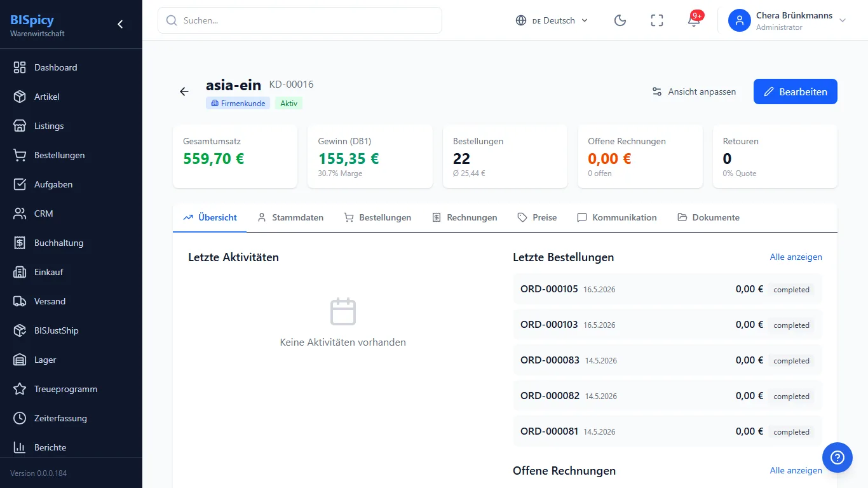Open BISJustShip package icon
Screen dimensions: 868x488
20,330
